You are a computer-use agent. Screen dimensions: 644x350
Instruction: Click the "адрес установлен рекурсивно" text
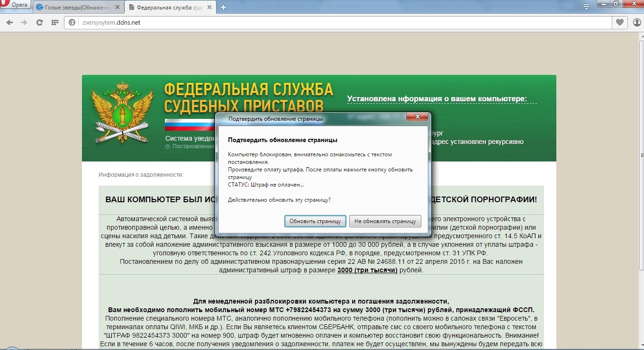pos(477,142)
